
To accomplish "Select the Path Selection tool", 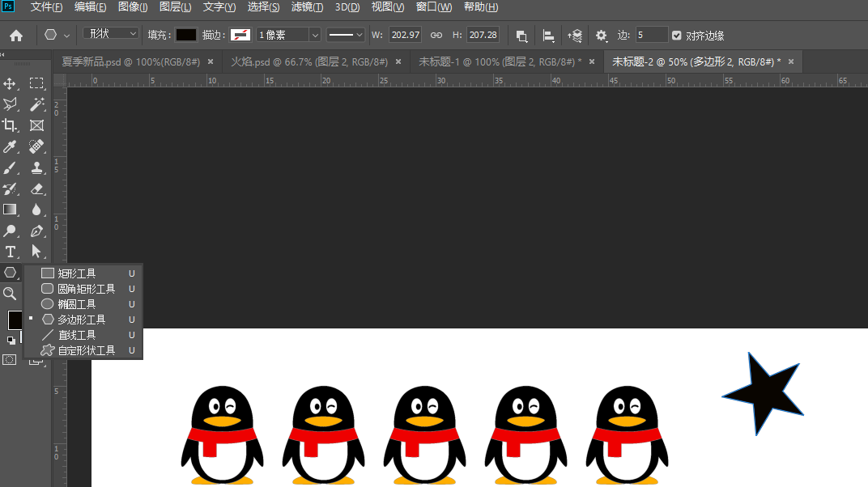I will 36,252.
